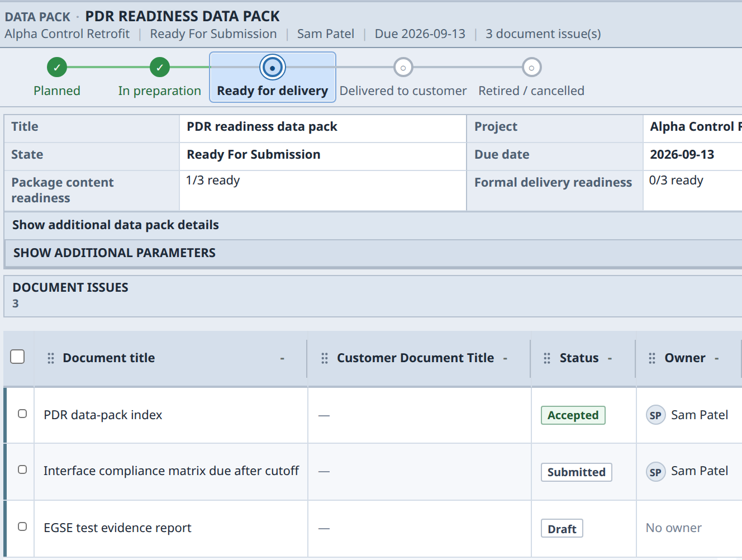Open the Owner column sort menu
742x560 pixels.
716,358
